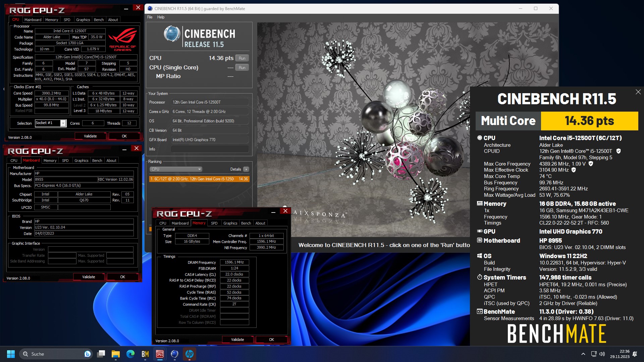Screen dimensions: 644x362
Task: Click OK in Mainboard CPU-Z window
Action: [x=122, y=277]
